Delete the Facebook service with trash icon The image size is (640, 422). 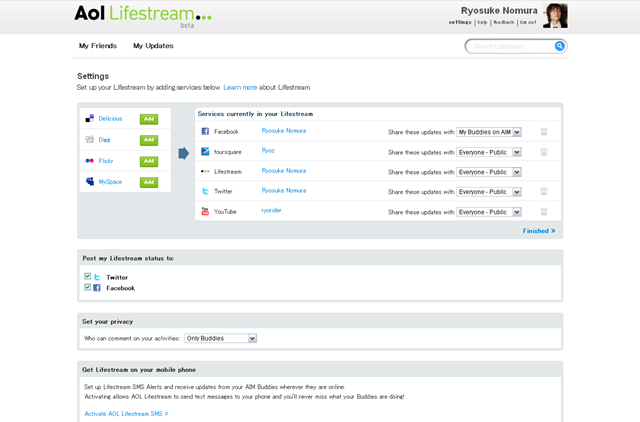pos(544,131)
